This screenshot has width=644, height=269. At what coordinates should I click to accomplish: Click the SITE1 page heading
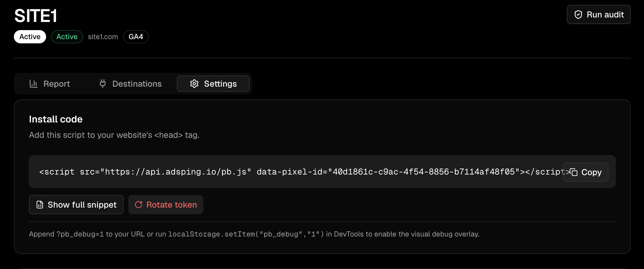(36, 16)
